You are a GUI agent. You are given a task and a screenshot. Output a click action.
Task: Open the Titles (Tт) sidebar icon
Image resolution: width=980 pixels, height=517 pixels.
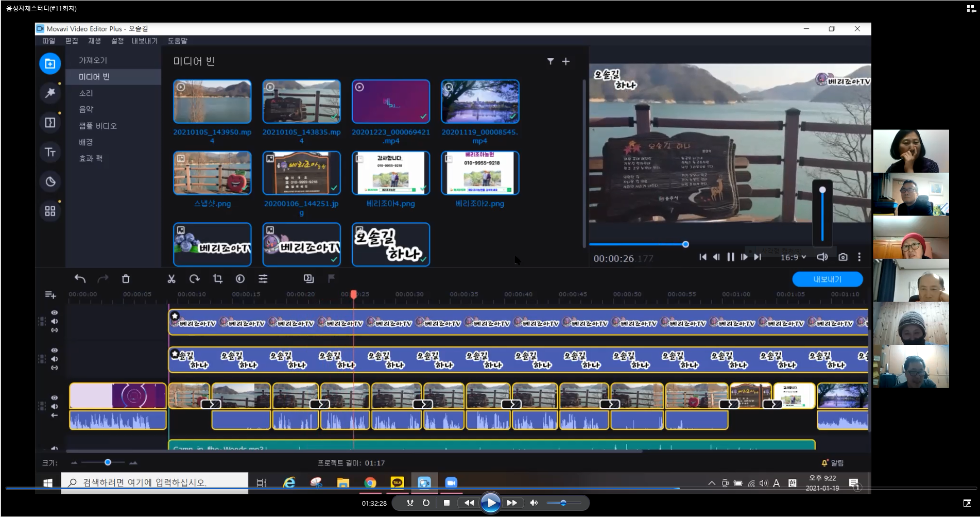pyautogui.click(x=50, y=152)
